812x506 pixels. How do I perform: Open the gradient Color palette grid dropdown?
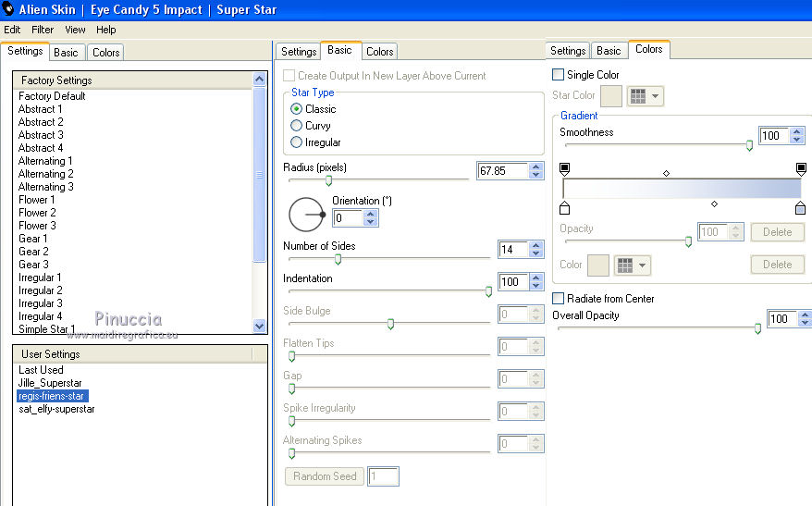[632, 265]
